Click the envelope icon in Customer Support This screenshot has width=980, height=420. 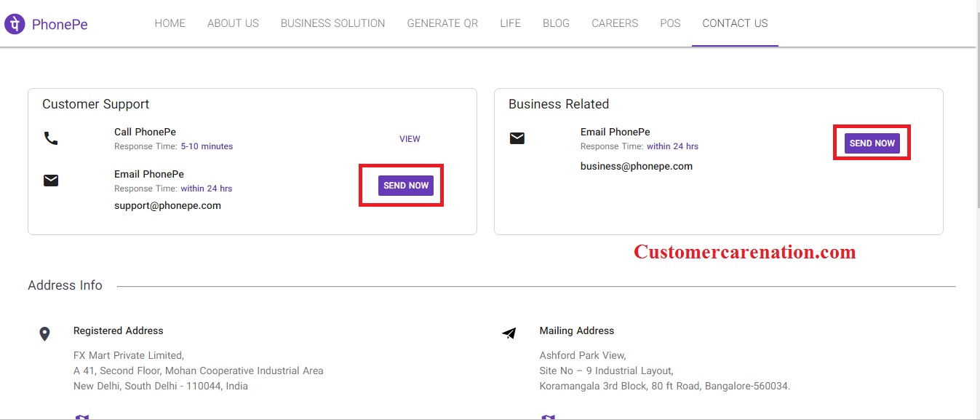51,181
